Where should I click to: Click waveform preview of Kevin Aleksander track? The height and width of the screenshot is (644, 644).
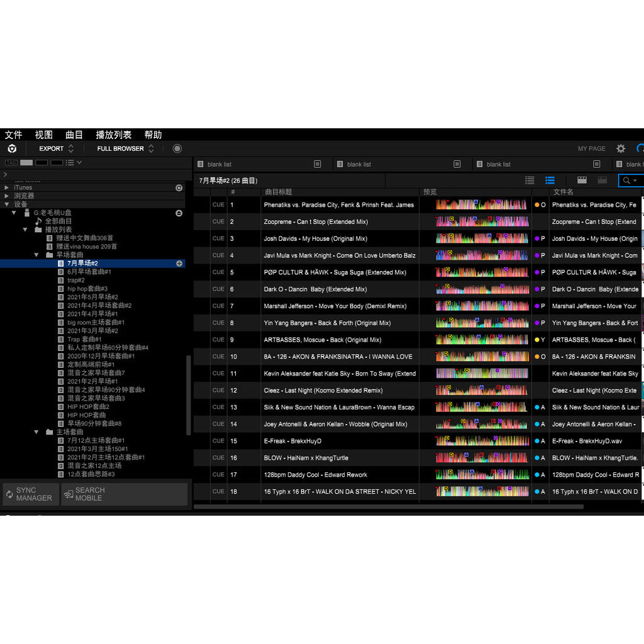(482, 374)
